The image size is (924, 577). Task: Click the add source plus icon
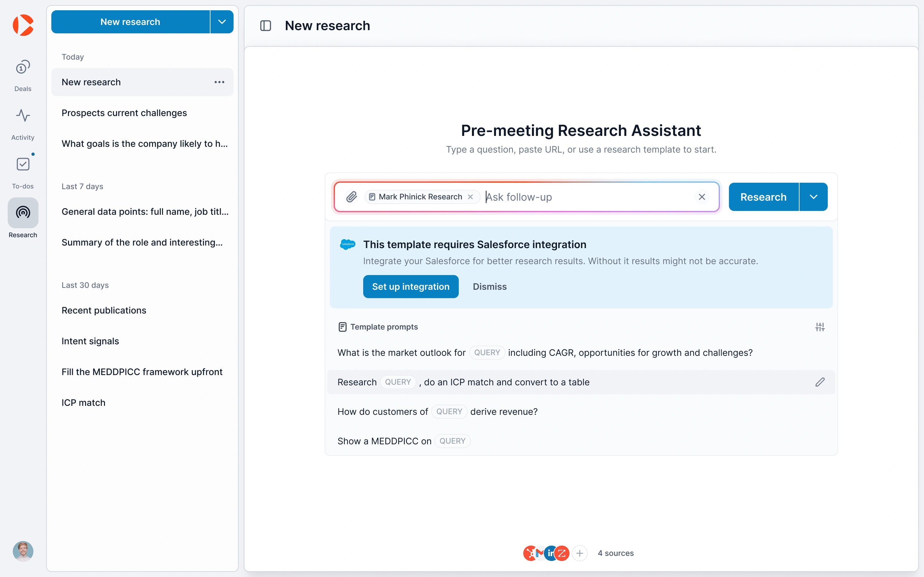pyautogui.click(x=580, y=553)
